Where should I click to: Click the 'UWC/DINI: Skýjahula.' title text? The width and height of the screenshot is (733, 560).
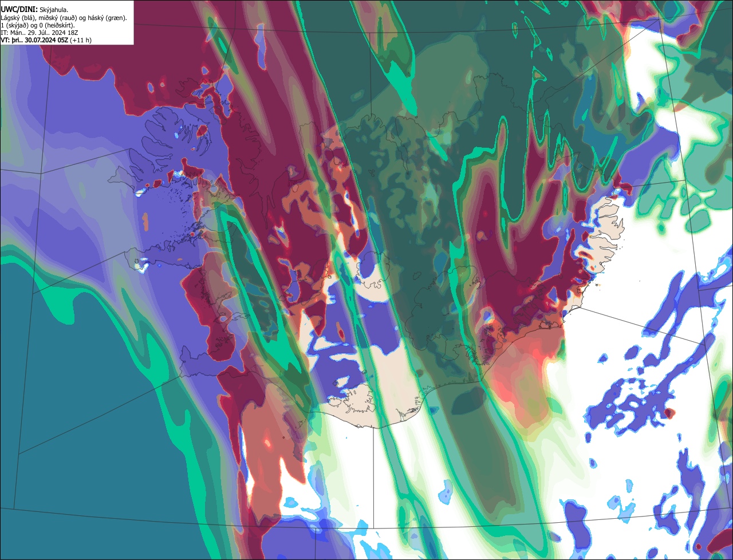point(34,10)
